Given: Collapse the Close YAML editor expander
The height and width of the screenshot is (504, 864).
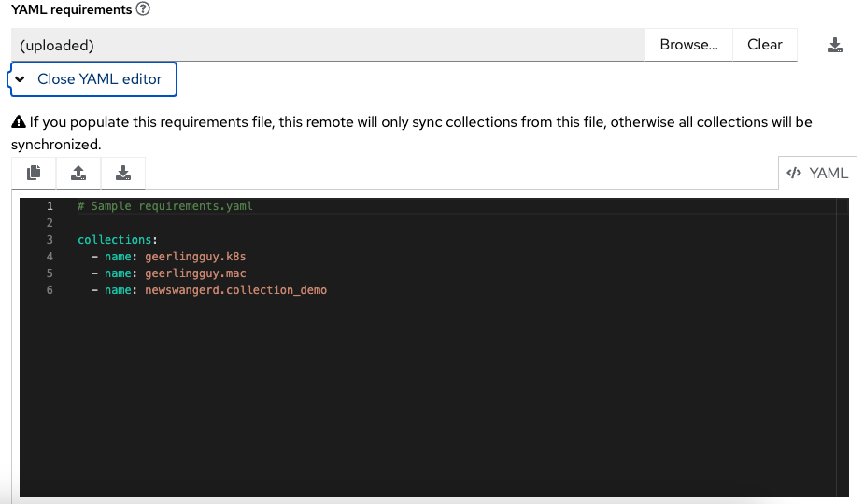Looking at the screenshot, I should coord(92,79).
